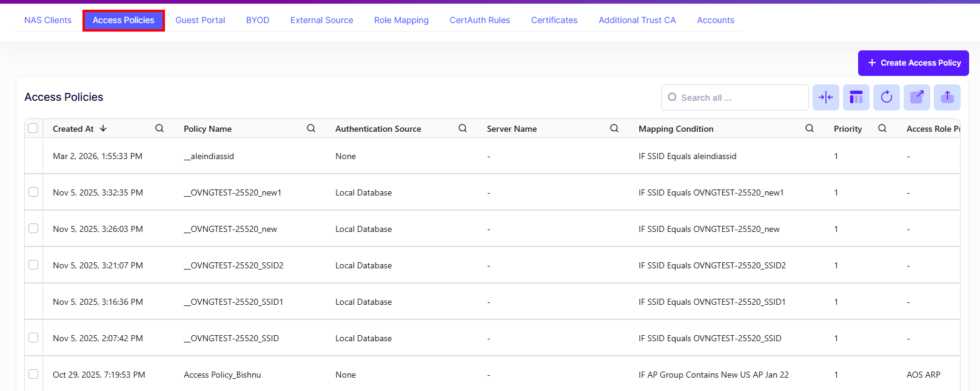Click the open-in-new-window icon

click(916, 97)
